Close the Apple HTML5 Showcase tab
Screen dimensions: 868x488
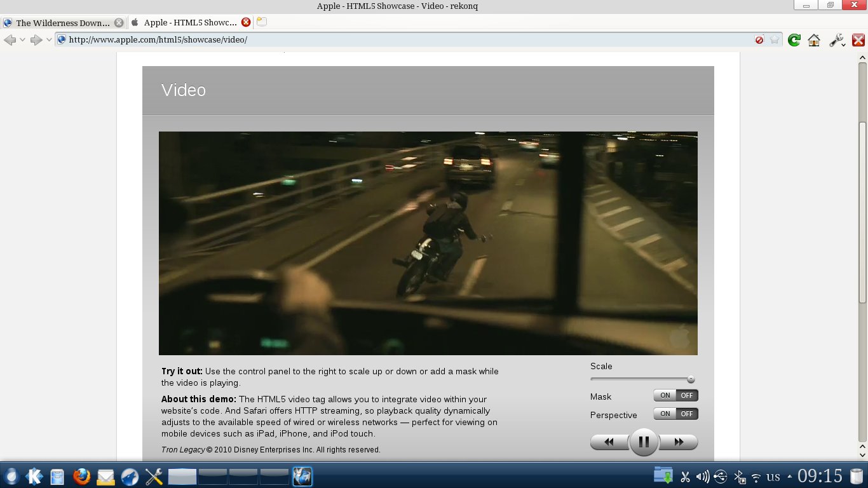coord(246,22)
